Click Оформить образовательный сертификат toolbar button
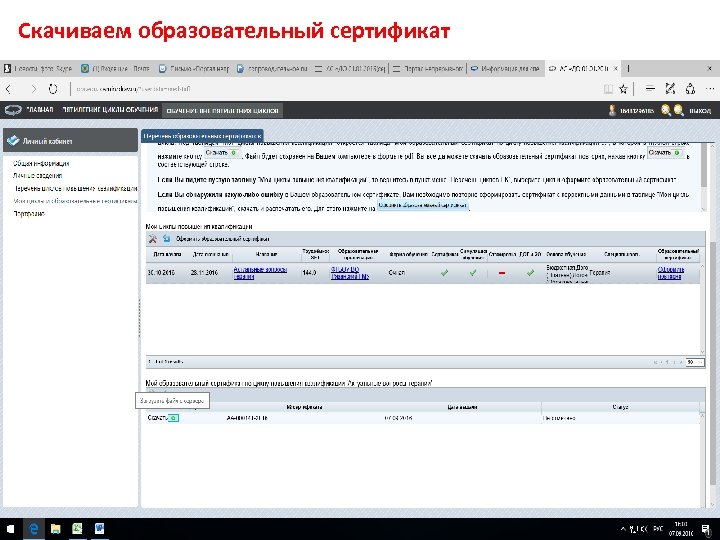Image resolution: width=720 pixels, height=540 pixels. point(223,239)
